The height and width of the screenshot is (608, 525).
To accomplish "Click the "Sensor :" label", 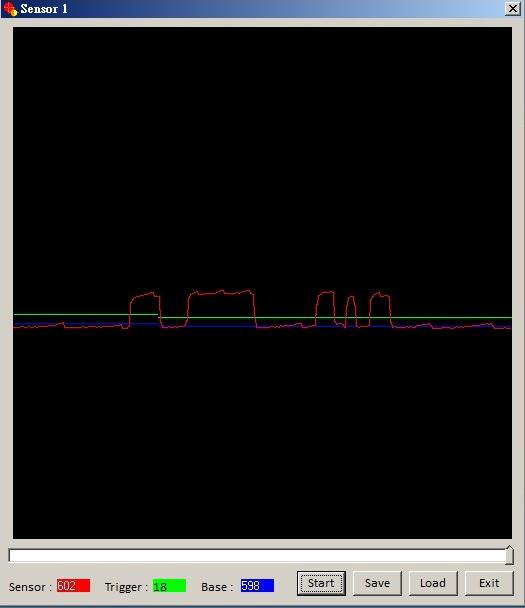I will (30, 587).
